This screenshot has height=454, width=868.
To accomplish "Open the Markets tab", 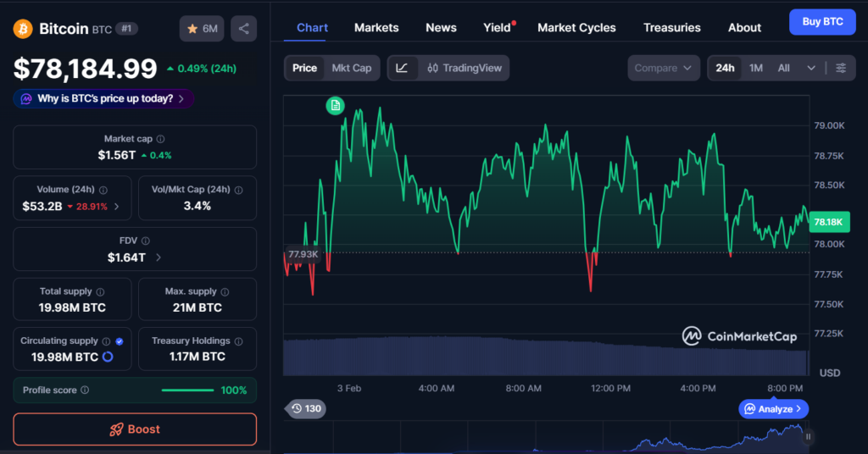I will (376, 27).
